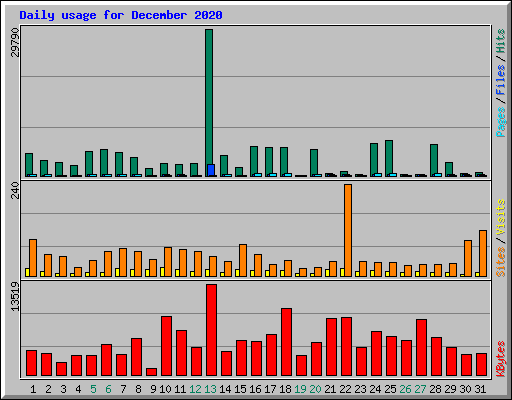Click the day label 1 on the axis
512x400 pixels.
pyautogui.click(x=33, y=389)
